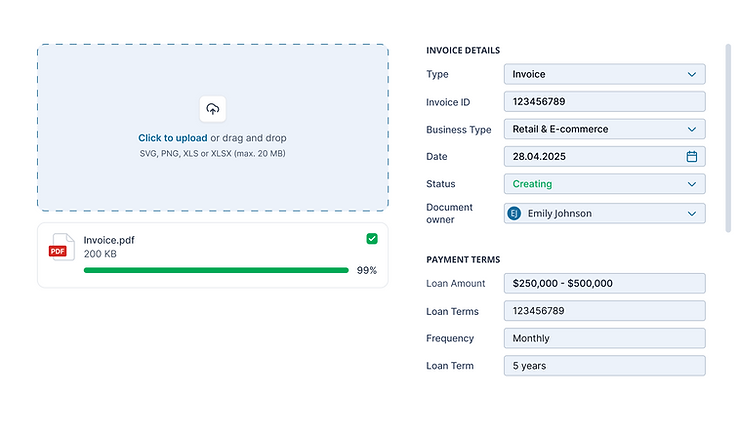Click the Loan Terms input field

[x=605, y=311]
